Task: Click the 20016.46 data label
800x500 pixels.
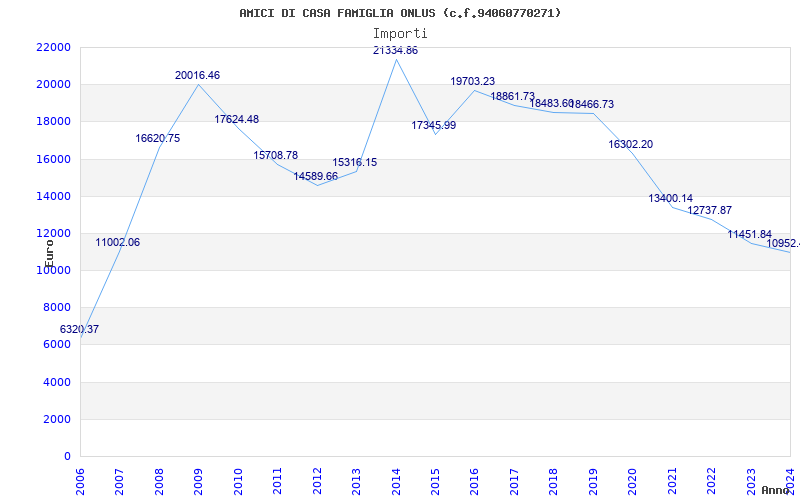Action: [x=197, y=76]
